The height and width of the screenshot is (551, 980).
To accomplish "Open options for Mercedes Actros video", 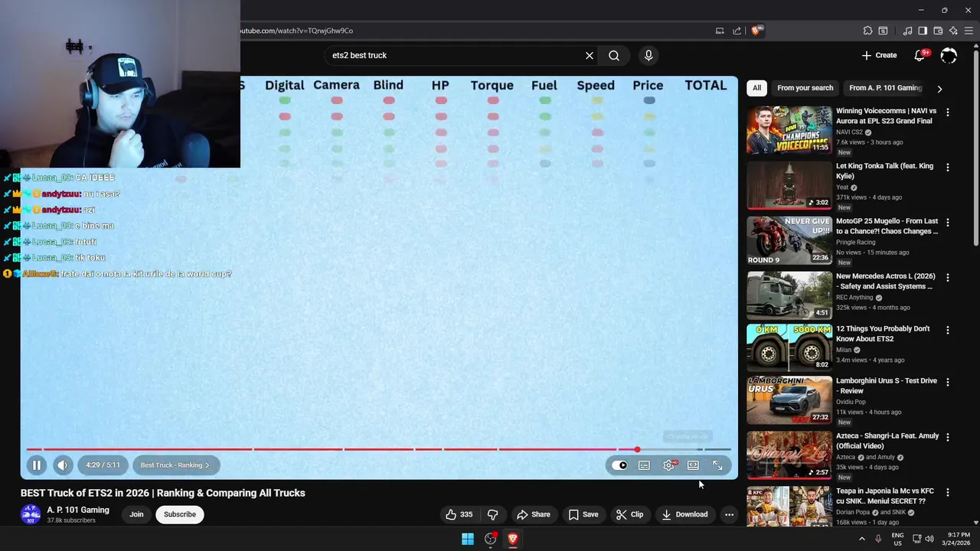I will point(948,278).
